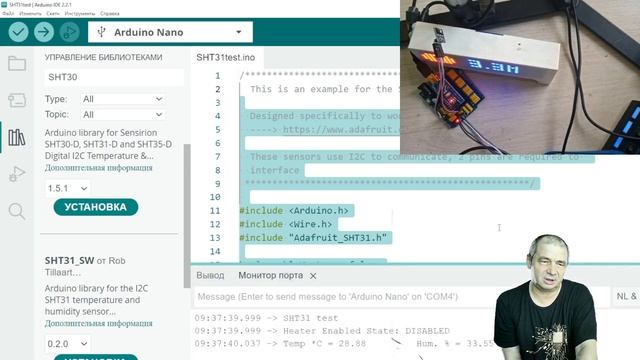Click serial output line with Temp *C = 28.88
The width and height of the screenshot is (640, 360).
click(344, 344)
